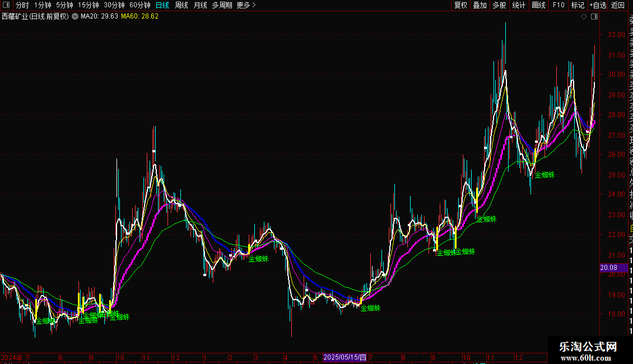Expand the 更多 periods menu
The image size is (633, 364).
tap(246, 5)
